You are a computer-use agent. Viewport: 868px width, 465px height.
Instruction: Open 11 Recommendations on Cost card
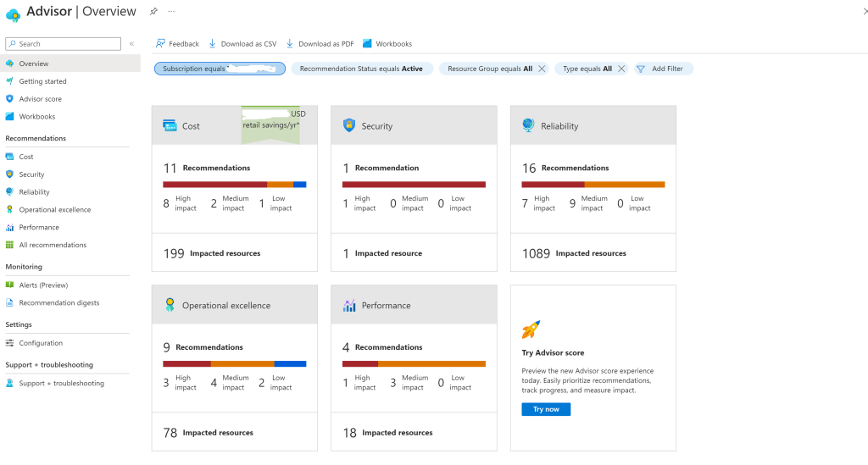pyautogui.click(x=207, y=168)
